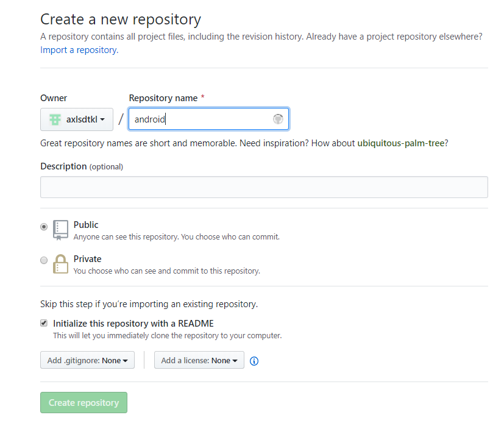Viewport: 504px width, 426px height.
Task: Select the Private radio button
Action: coord(44,260)
